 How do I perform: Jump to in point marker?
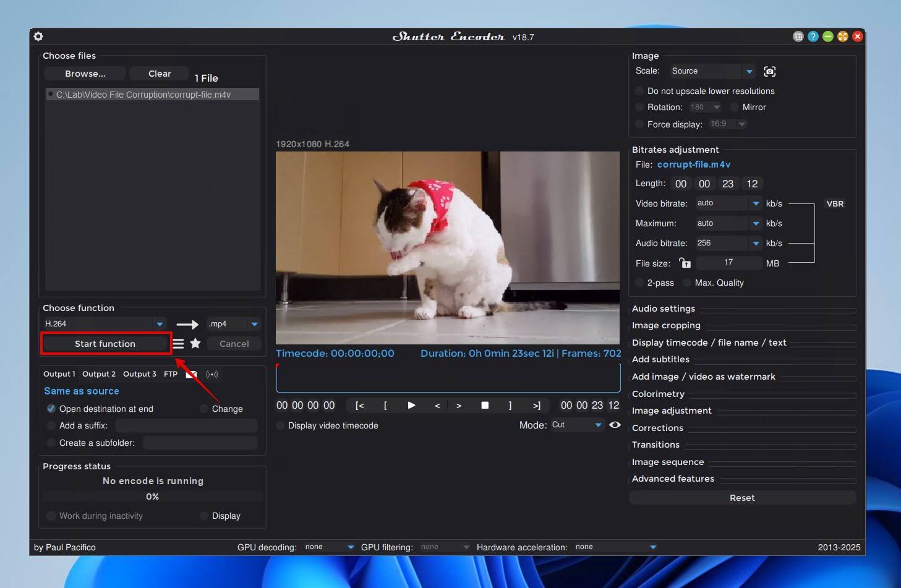360,406
